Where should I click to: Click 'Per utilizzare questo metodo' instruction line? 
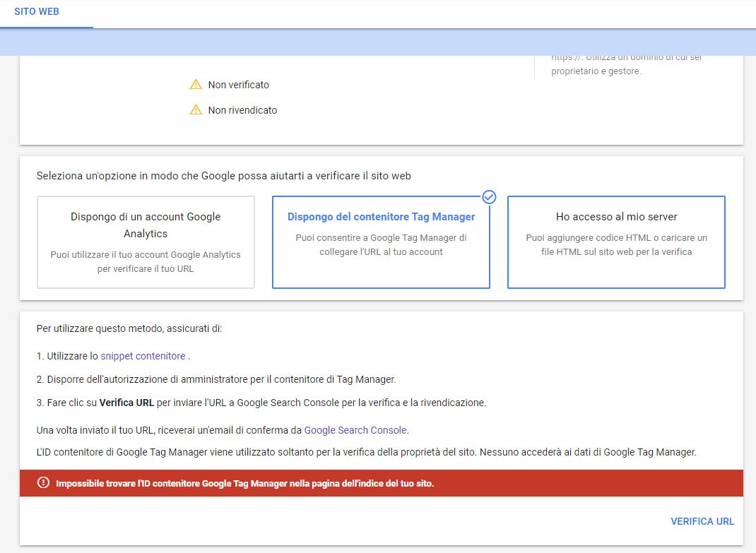click(x=129, y=328)
